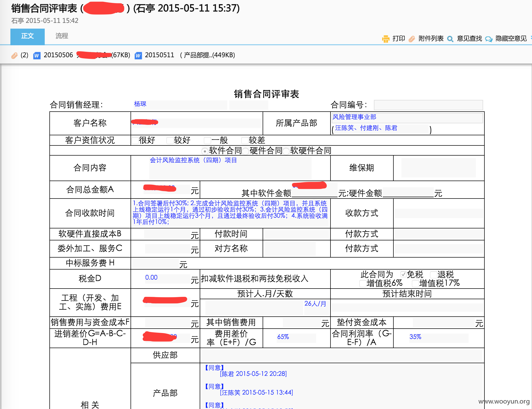Click the attachment count paperclip icon

click(14, 55)
